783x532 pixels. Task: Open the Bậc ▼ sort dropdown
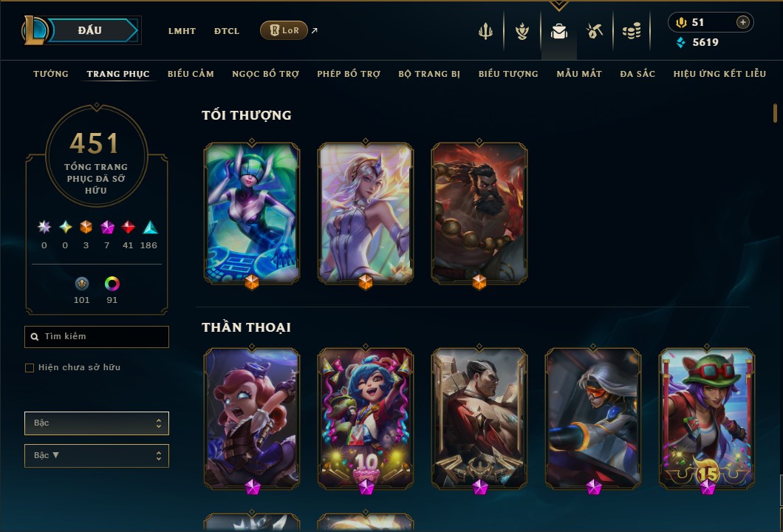click(97, 456)
